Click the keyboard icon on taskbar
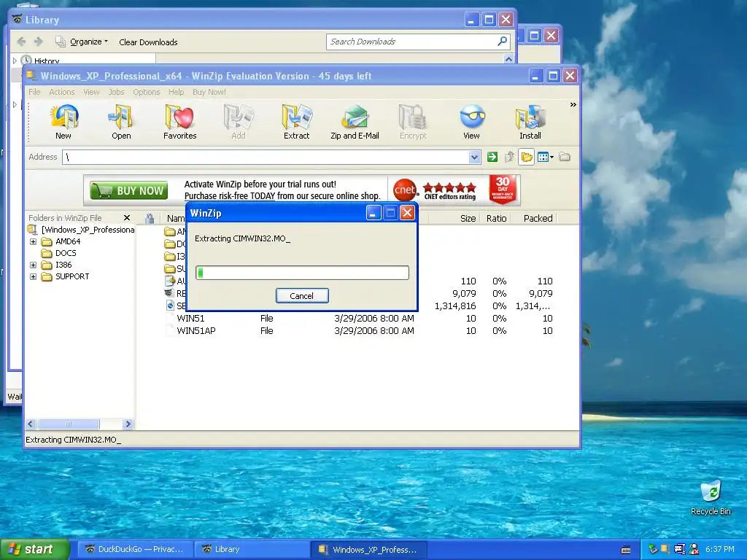This screenshot has height=560, width=747. tap(626, 550)
